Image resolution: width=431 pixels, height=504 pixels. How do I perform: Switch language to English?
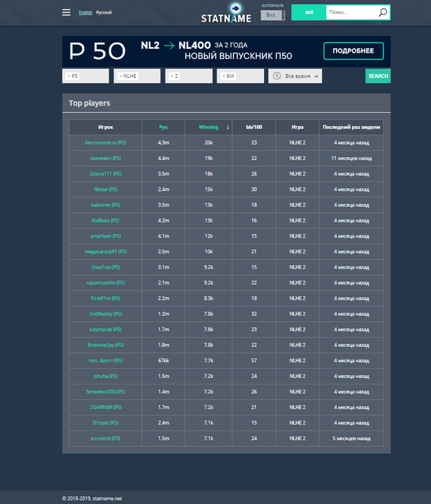click(86, 12)
